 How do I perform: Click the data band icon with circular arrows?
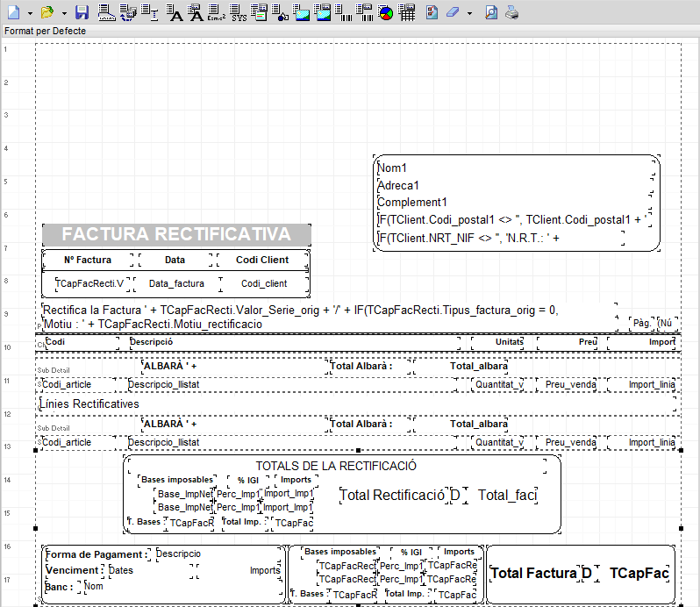pos(128,12)
